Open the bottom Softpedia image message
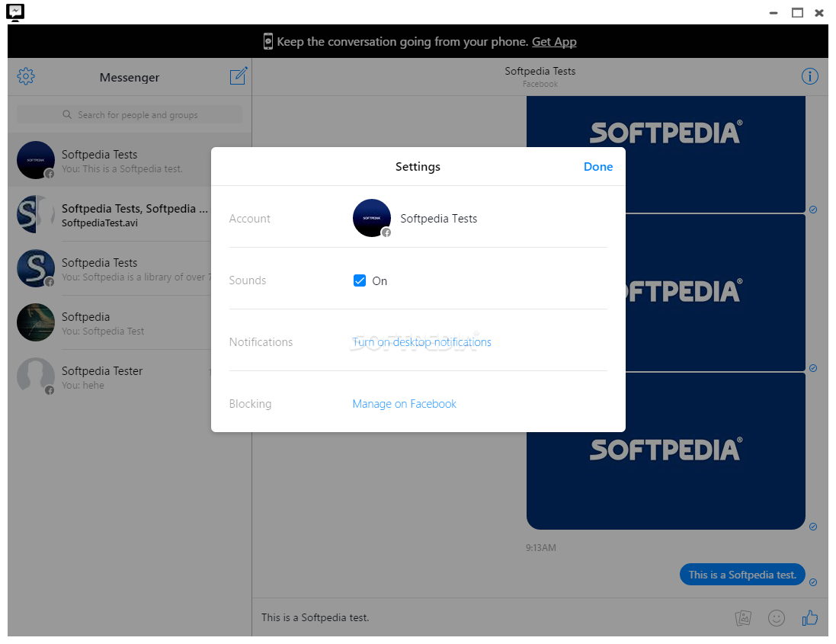Viewport: 836px width, 644px height. tap(665, 451)
